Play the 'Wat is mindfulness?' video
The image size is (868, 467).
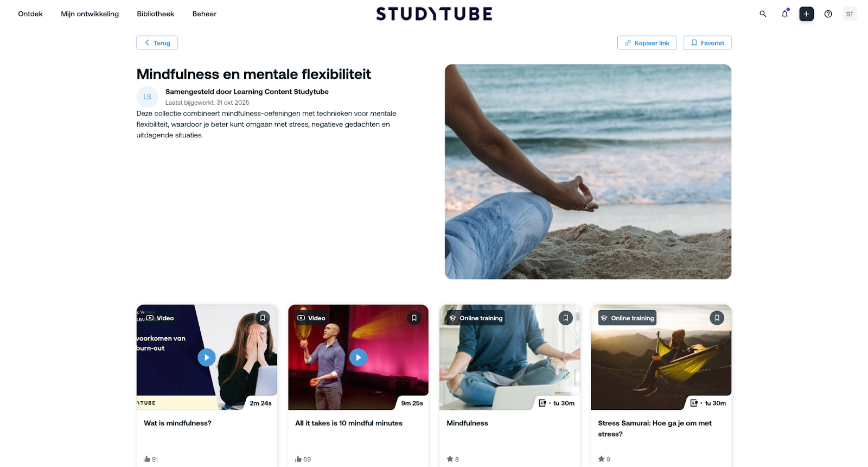coord(207,357)
